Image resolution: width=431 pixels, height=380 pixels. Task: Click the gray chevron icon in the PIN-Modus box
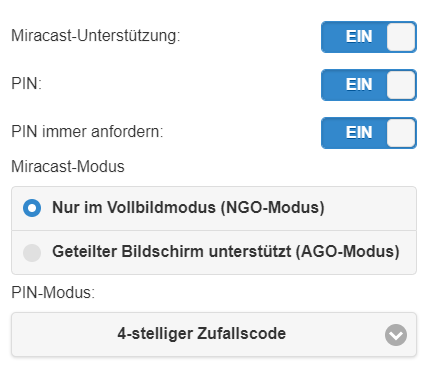tap(396, 335)
